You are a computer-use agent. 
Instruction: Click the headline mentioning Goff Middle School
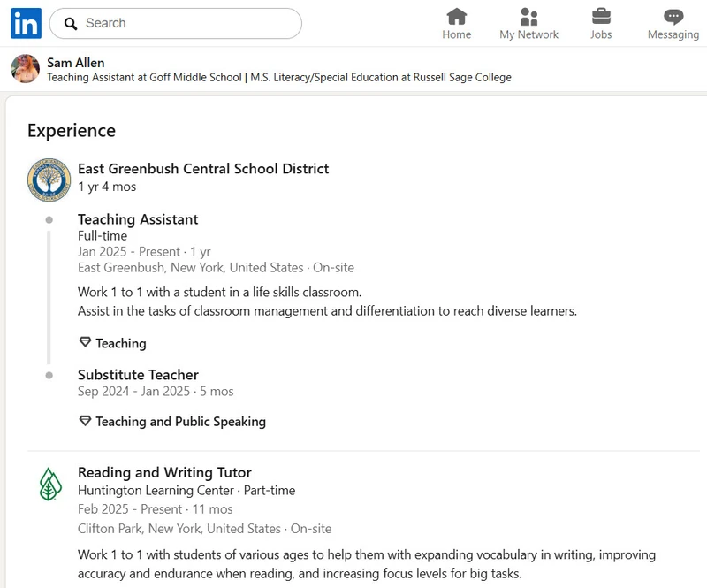tap(279, 78)
